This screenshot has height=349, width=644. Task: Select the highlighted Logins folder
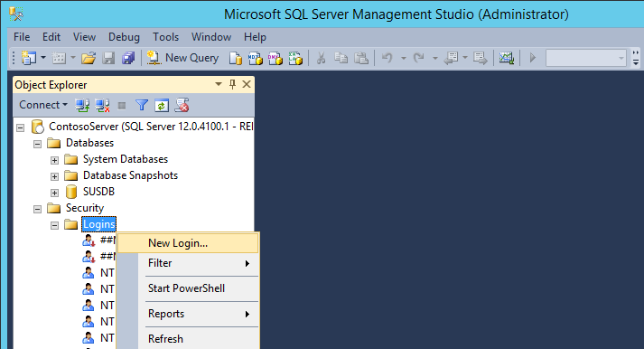[x=99, y=224]
